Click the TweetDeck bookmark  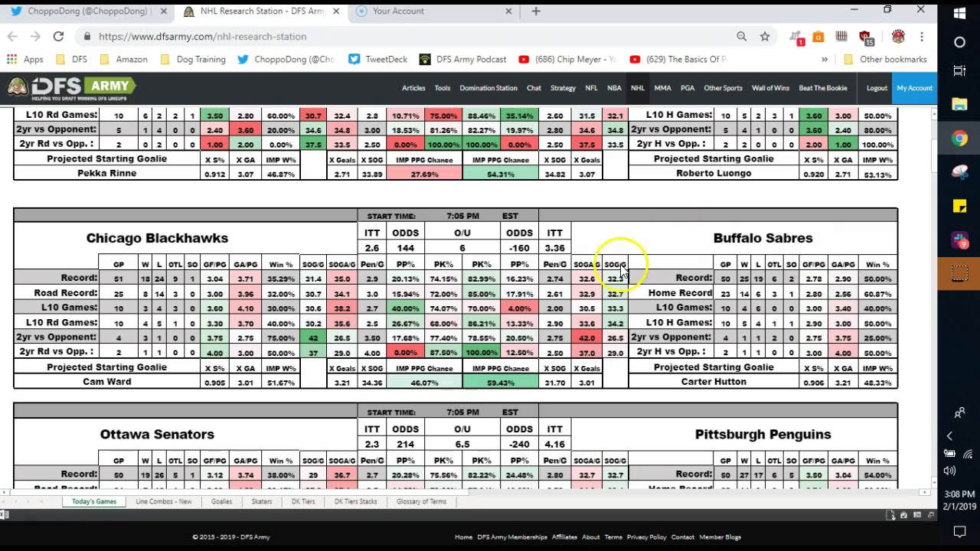point(377,59)
